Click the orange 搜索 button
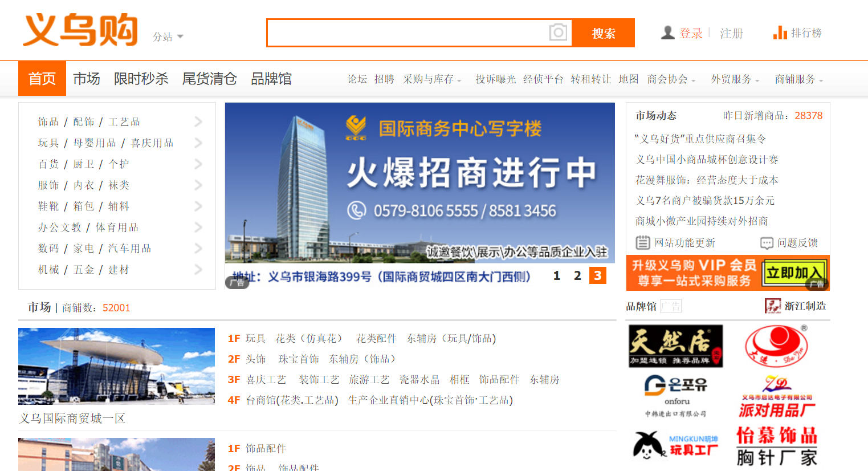868x471 pixels. pos(604,33)
